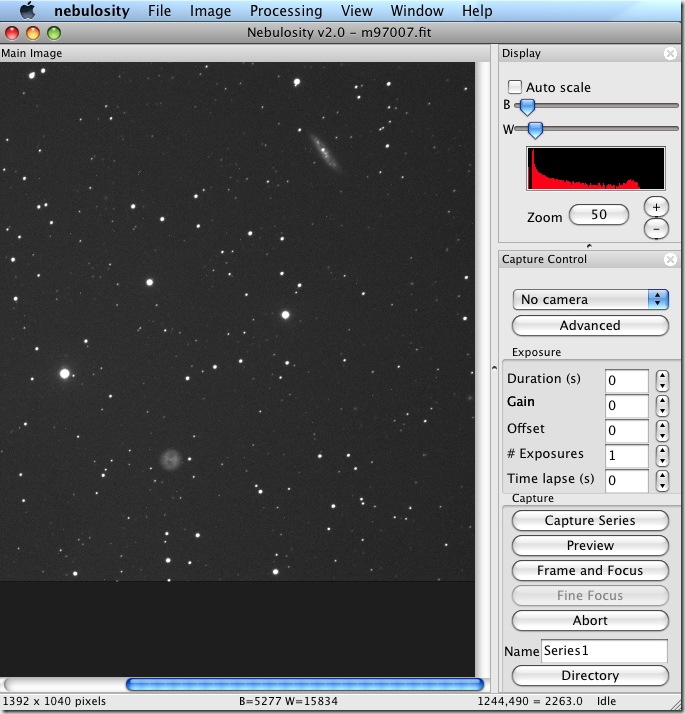Click the status text B=5277 W=15834
Image resolution: width=685 pixels, height=714 pixels.
click(x=288, y=701)
